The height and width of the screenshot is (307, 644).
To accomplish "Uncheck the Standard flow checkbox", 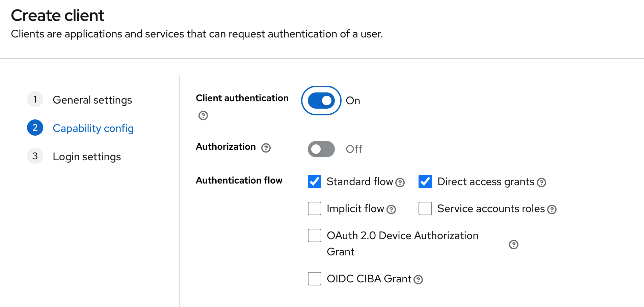I will 315,182.
